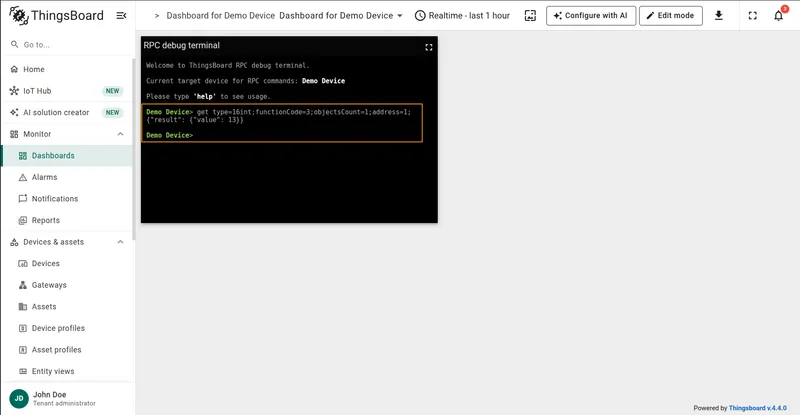This screenshot has height=415, width=800.
Task: Open notifications bell icon
Action: click(x=778, y=16)
